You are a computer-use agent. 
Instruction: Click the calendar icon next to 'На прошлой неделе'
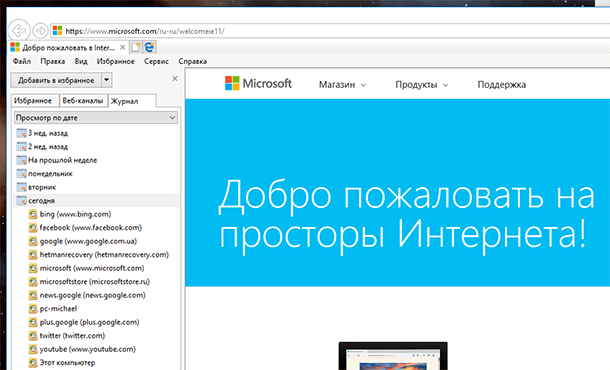pos(21,160)
